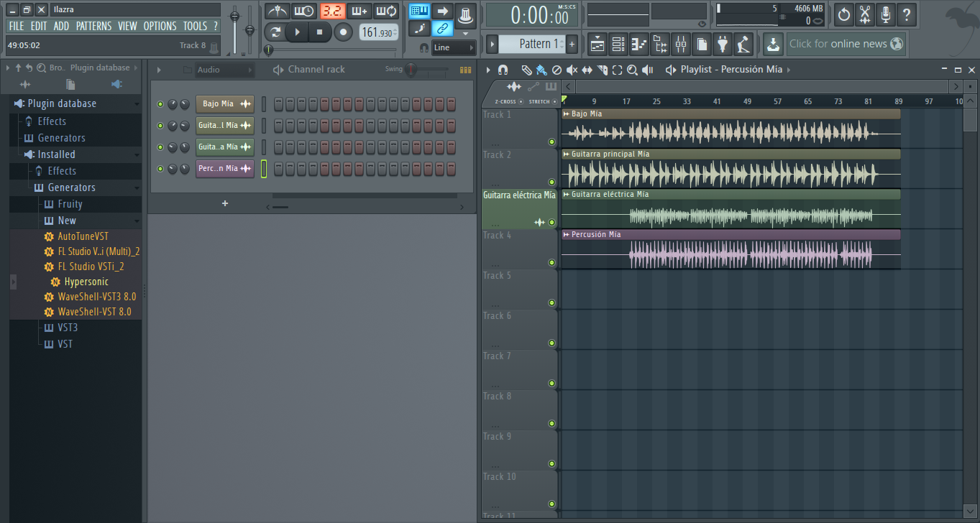Open the Audio channel filter dropdown
980x523 pixels.
pyautogui.click(x=224, y=70)
